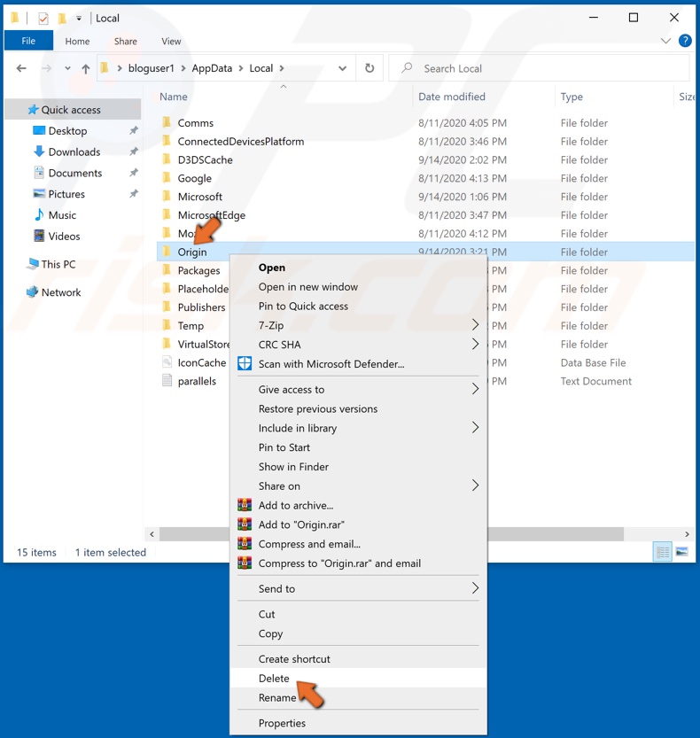Image resolution: width=700 pixels, height=738 pixels.
Task: Open Explorer help question mark icon
Action: (685, 41)
